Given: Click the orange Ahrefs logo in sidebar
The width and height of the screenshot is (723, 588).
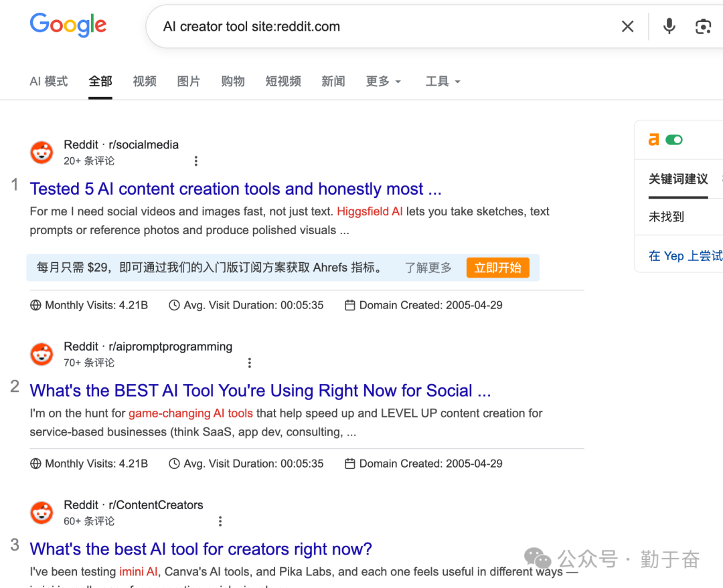Looking at the screenshot, I should pyautogui.click(x=654, y=140).
